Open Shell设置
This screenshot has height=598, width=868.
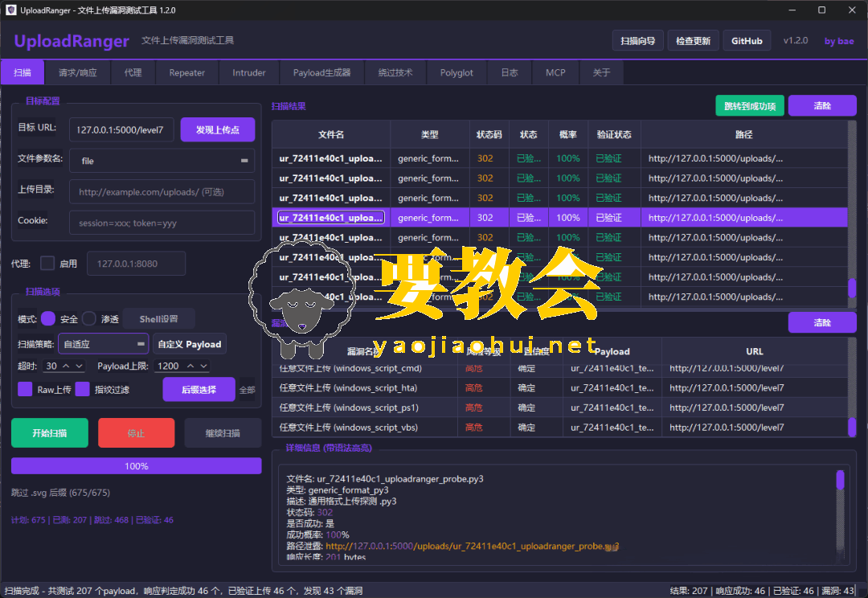pyautogui.click(x=159, y=319)
